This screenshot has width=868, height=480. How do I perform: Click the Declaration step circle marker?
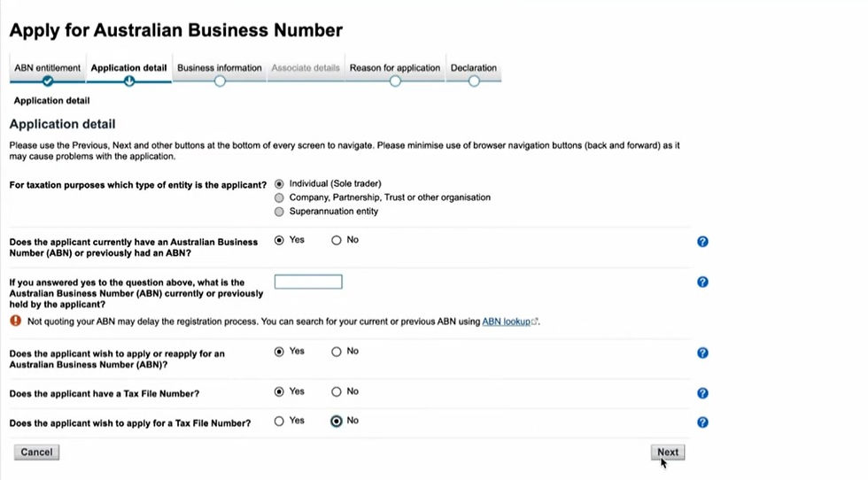click(474, 81)
